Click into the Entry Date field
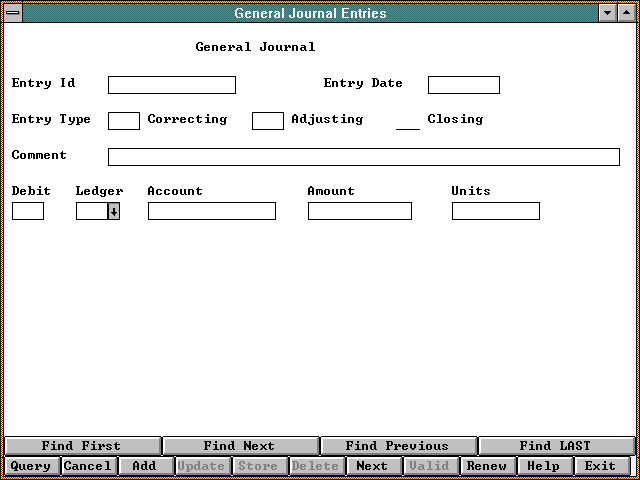 tap(463, 85)
